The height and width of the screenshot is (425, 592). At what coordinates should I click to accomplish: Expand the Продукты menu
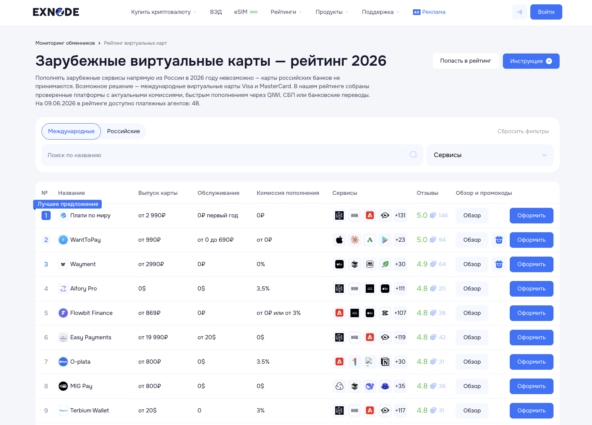pyautogui.click(x=332, y=12)
